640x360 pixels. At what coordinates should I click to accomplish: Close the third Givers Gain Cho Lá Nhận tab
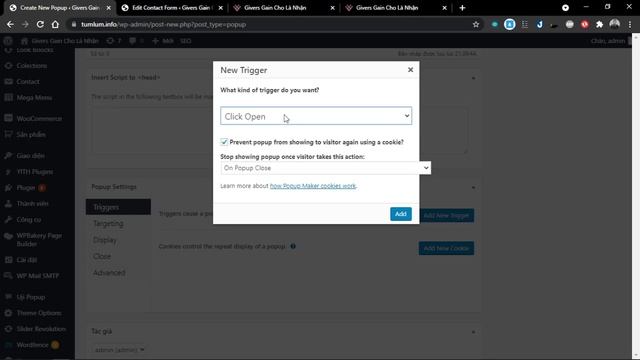click(x=332, y=8)
